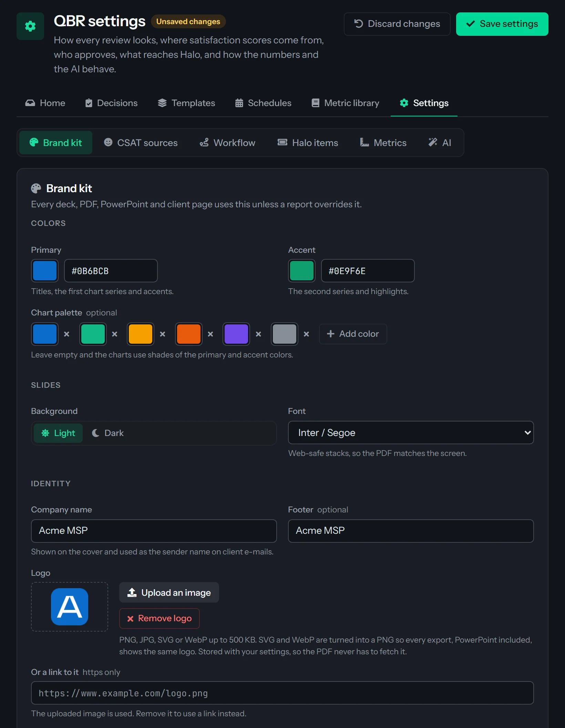565x728 pixels.
Task: Open the AI settings sub-tab
Action: (x=440, y=143)
